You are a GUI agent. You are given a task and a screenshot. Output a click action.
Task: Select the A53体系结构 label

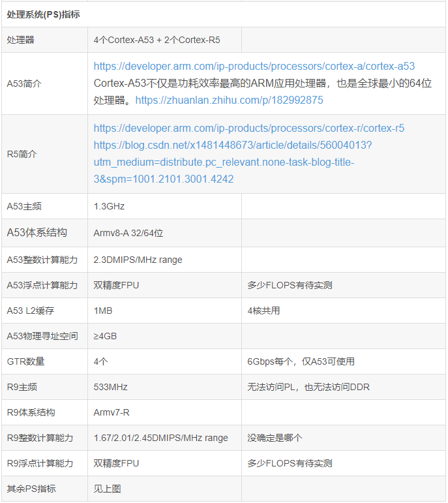pos(37,232)
